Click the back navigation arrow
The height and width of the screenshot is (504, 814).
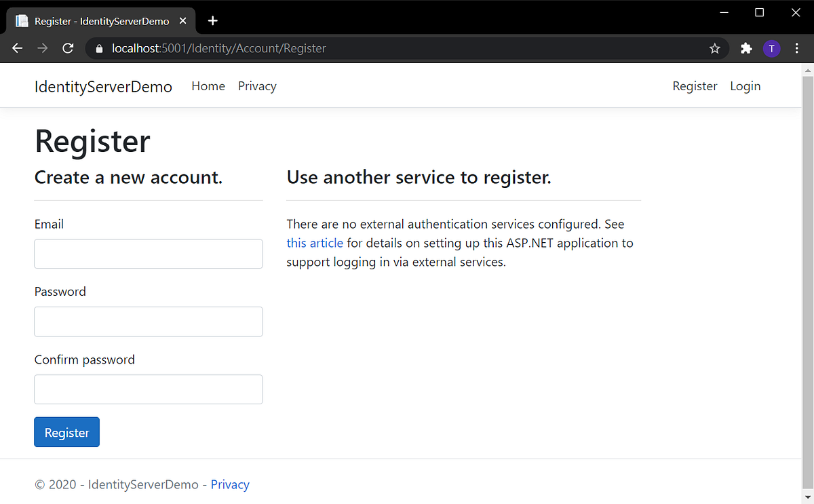tap(17, 47)
